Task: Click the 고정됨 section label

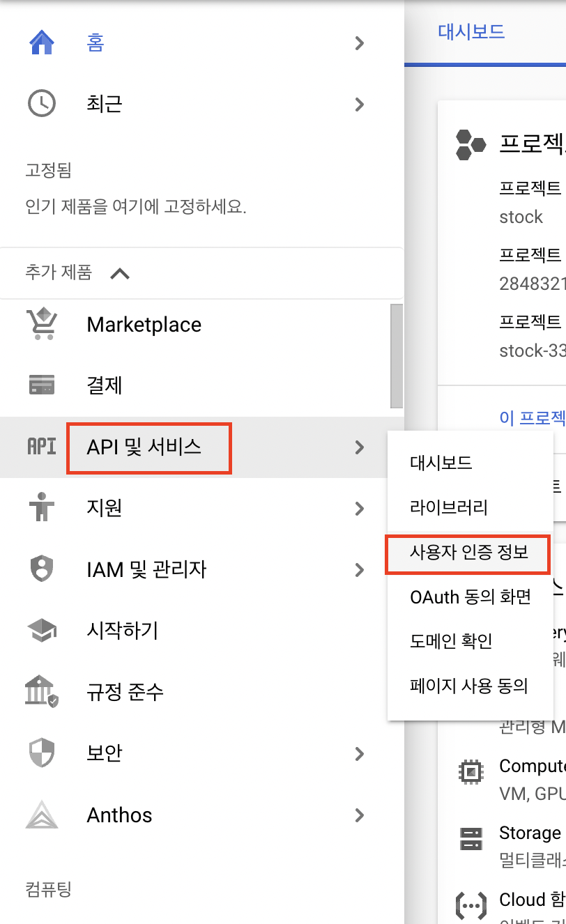Action: point(48,169)
